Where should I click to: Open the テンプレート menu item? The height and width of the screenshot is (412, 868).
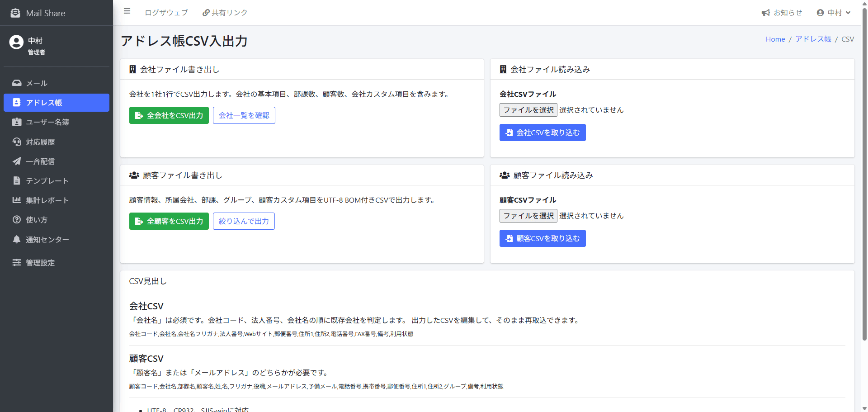[x=57, y=181]
